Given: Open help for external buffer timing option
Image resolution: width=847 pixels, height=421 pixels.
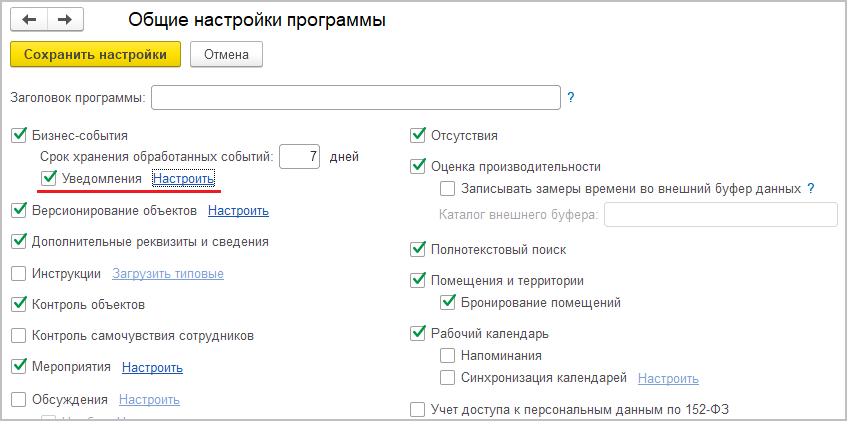Looking at the screenshot, I should [811, 188].
